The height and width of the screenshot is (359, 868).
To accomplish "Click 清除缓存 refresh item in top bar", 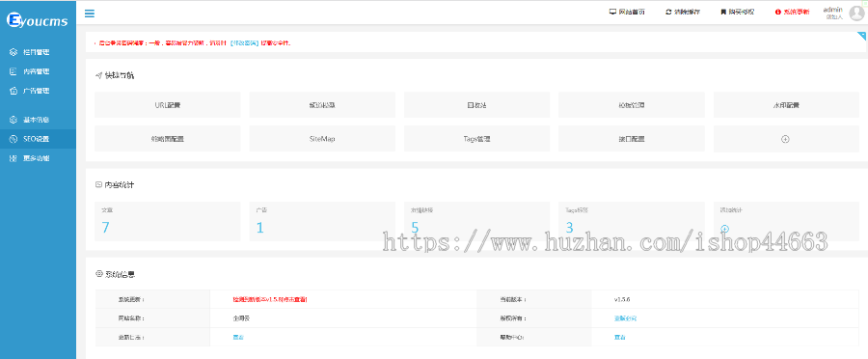I will pyautogui.click(x=683, y=12).
